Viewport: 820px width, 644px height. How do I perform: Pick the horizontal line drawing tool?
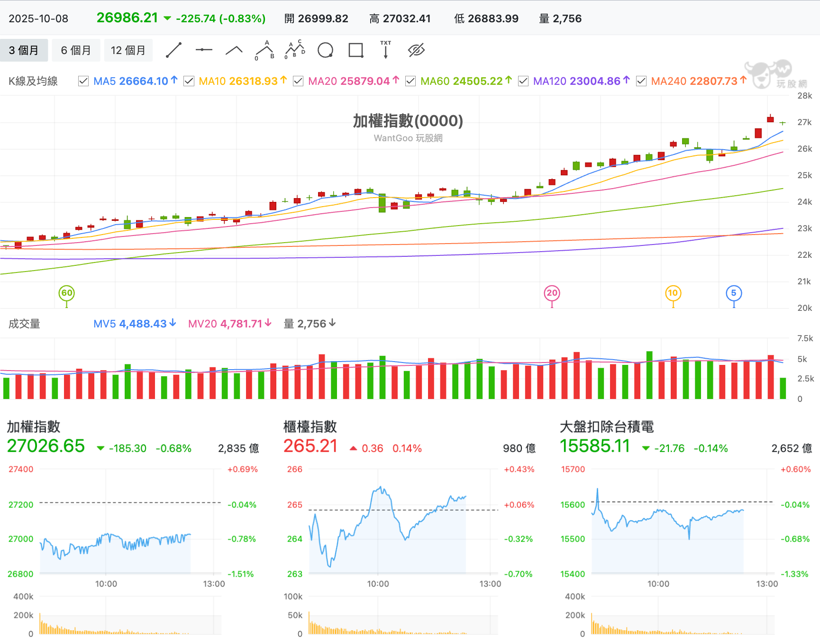click(204, 50)
